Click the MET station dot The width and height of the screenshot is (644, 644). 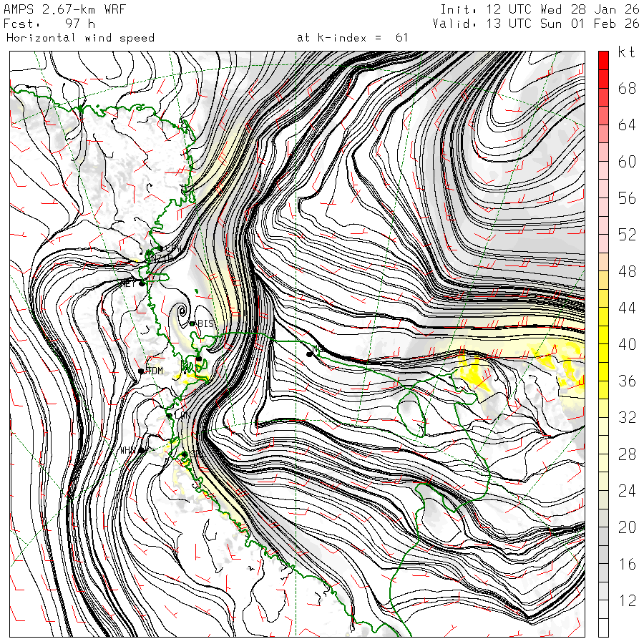click(142, 283)
